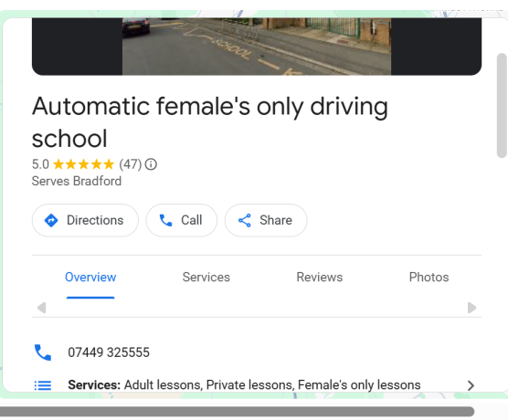Click the blue phone icon beside 07449 325555
The image size is (508, 420).
43,352
